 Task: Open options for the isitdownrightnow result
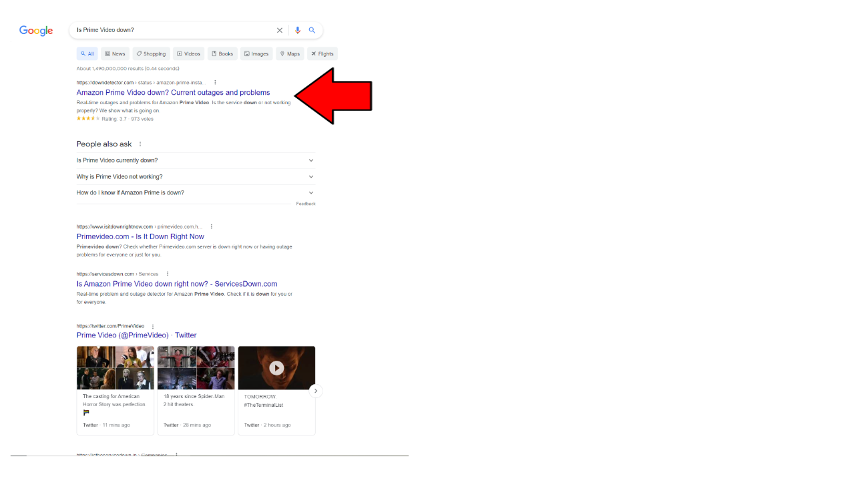click(x=212, y=226)
